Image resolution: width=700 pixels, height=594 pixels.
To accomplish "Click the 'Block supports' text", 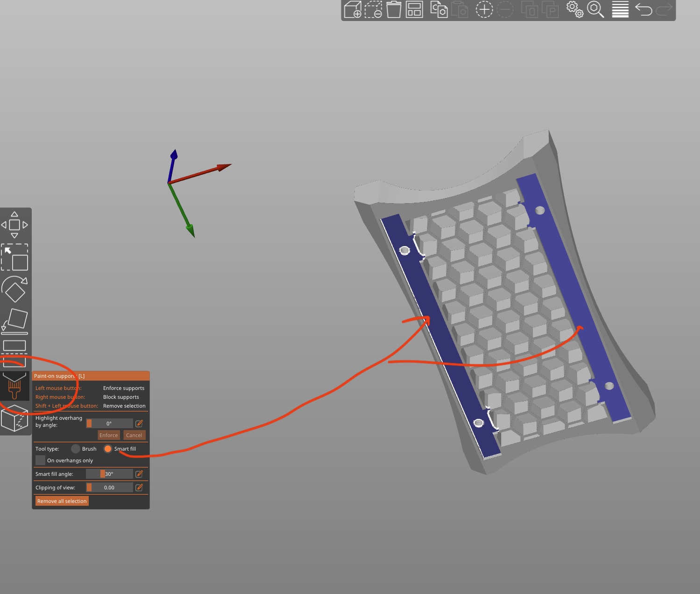I will (121, 397).
